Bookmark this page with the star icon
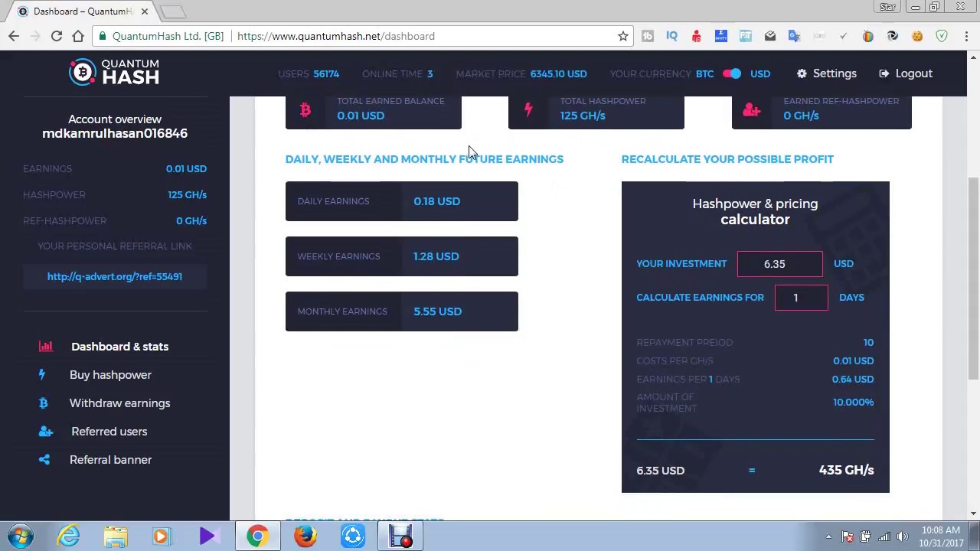This screenshot has width=980, height=551. 623,36
